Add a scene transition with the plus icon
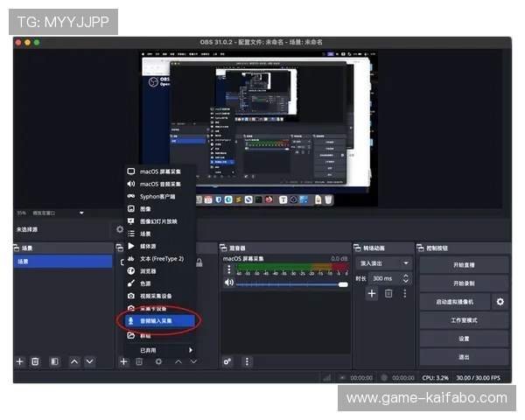This screenshot has width=525, height=420. [x=371, y=294]
